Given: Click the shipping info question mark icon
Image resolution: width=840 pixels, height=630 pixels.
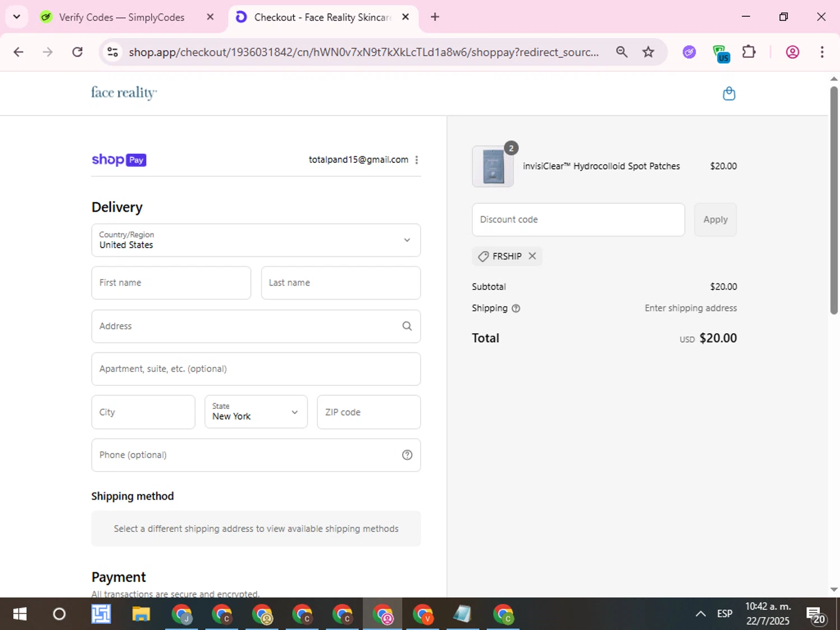Looking at the screenshot, I should click(516, 309).
